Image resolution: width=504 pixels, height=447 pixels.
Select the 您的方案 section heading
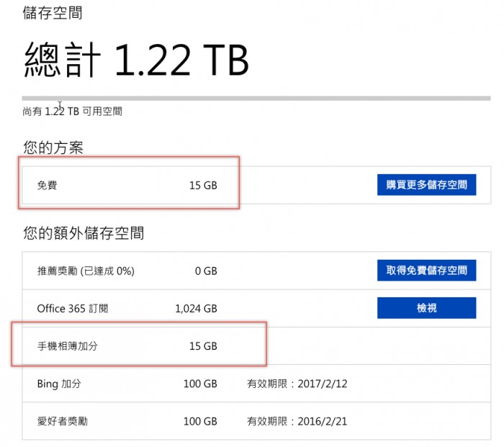tap(53, 148)
